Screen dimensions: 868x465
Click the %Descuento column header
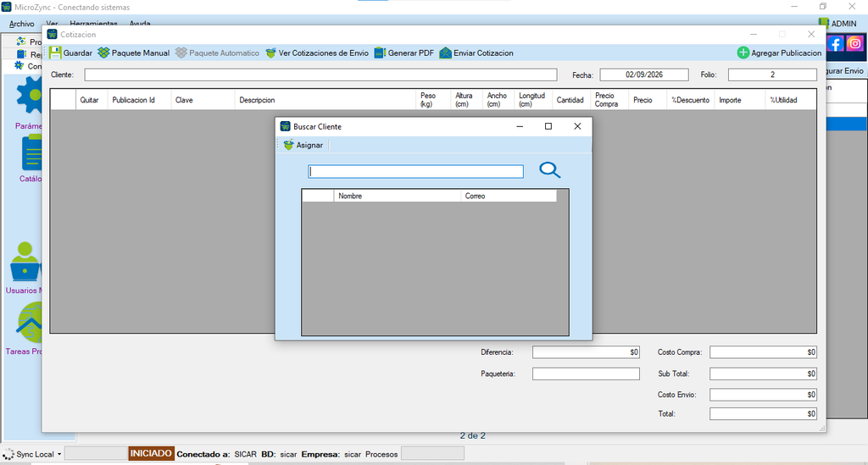(x=690, y=100)
